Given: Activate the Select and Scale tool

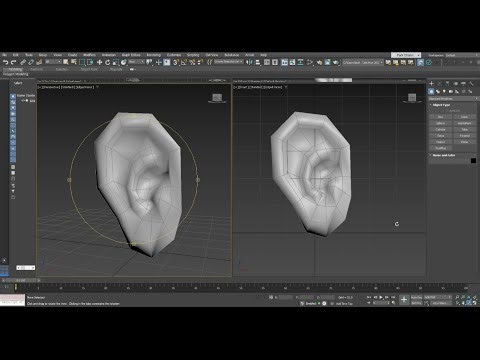Looking at the screenshot, I should 116,62.
